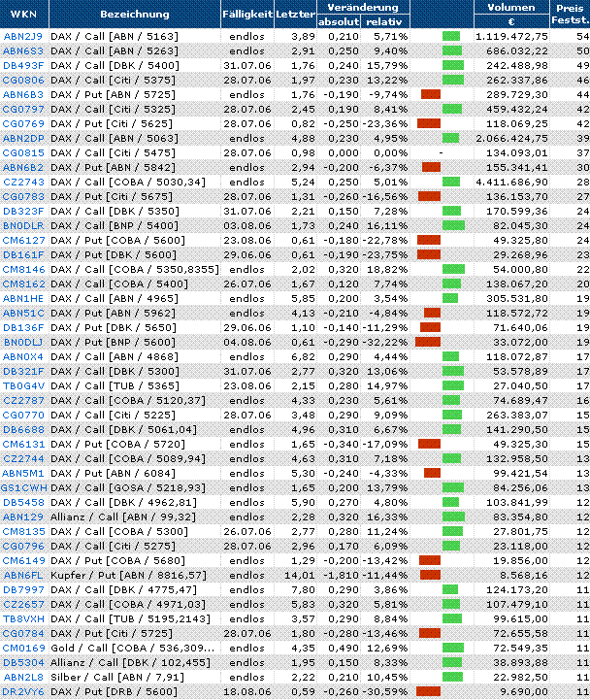This screenshot has height=700, width=590.
Task: Follow the BN0DLR link
Action: coord(23,226)
